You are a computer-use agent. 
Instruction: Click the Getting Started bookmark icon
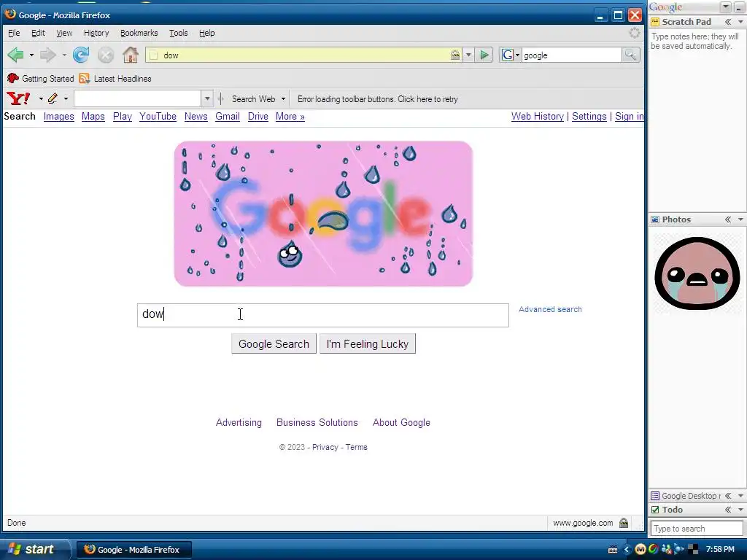coord(13,78)
